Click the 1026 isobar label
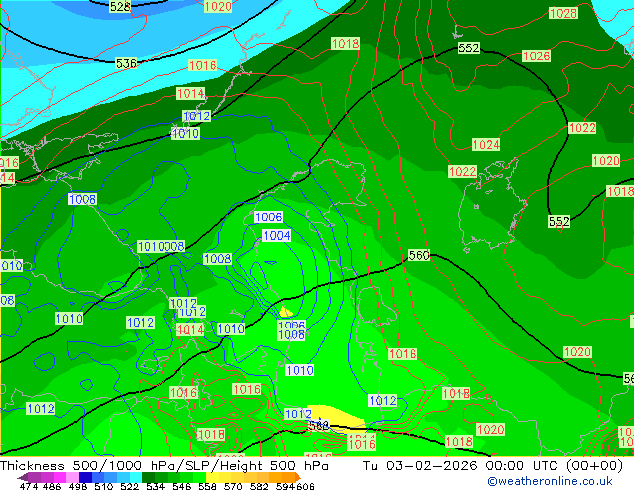 [x=536, y=56]
